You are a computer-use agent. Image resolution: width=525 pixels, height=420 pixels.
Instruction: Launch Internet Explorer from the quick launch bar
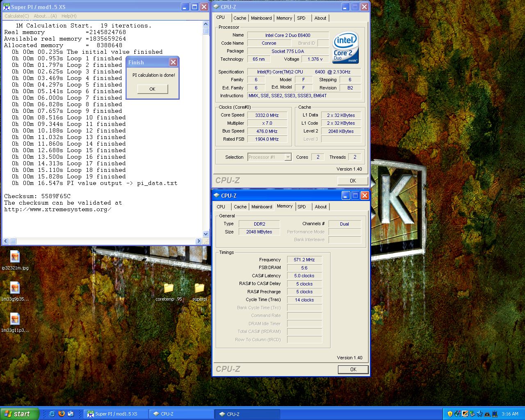52,414
